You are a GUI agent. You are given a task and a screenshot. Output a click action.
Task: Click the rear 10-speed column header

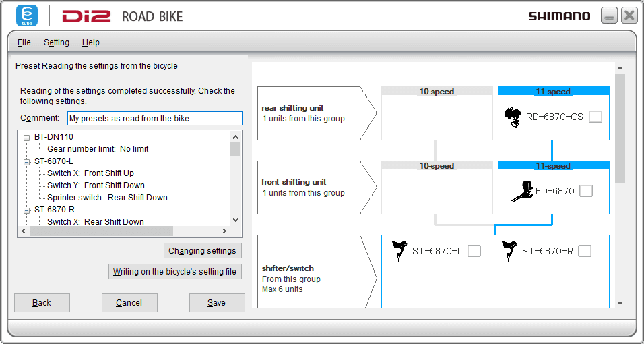coord(437,91)
